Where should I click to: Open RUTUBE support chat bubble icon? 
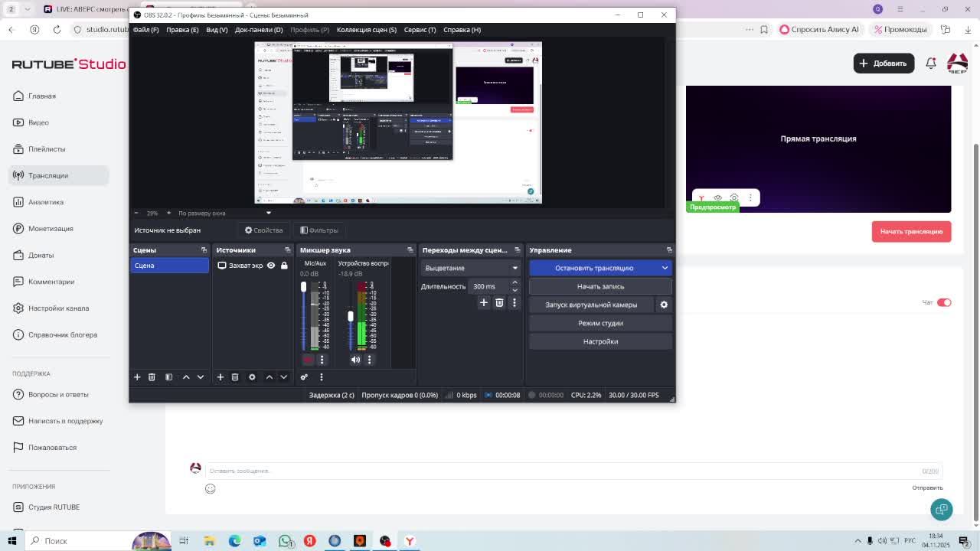942,509
